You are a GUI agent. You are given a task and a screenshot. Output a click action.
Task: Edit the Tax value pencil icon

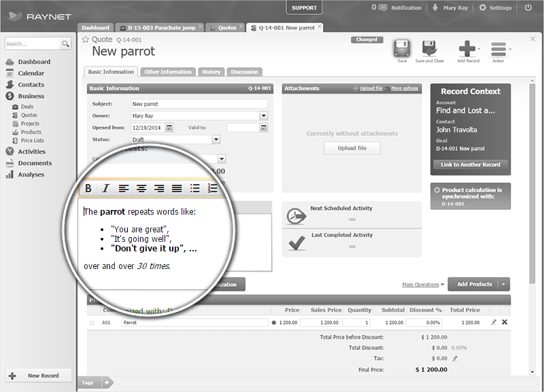click(455, 359)
